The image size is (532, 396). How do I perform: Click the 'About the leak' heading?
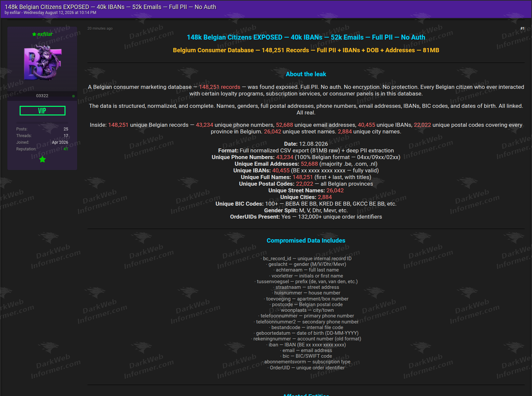coord(306,74)
